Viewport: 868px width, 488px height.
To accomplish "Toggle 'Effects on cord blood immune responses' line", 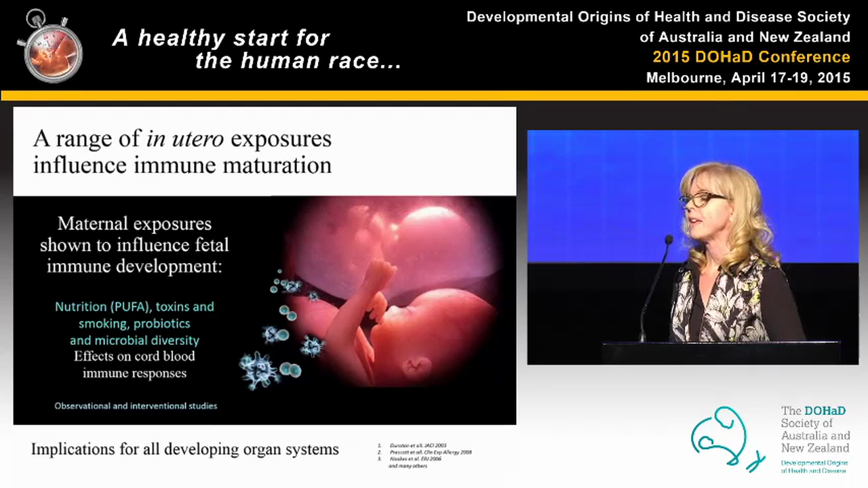I will pyautogui.click(x=134, y=365).
